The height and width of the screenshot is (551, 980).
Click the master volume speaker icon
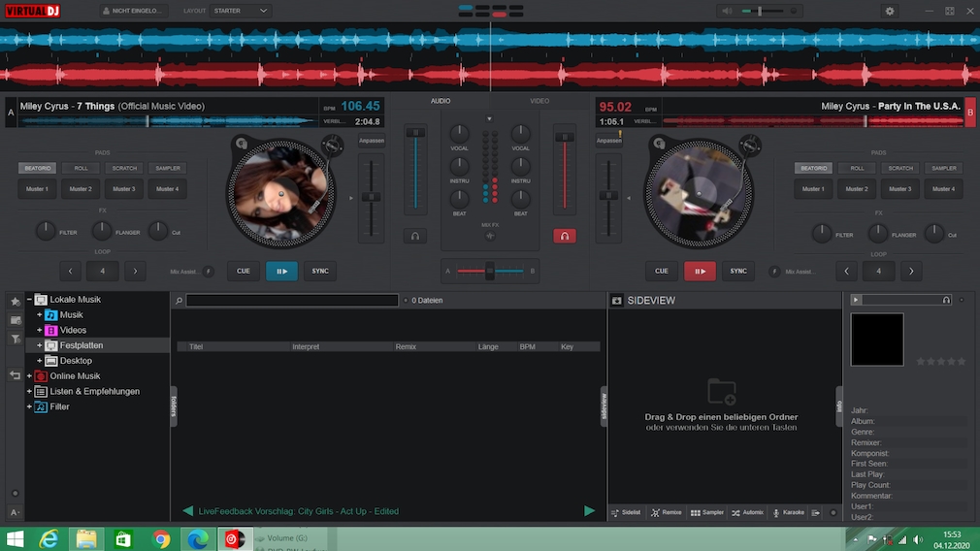click(727, 11)
